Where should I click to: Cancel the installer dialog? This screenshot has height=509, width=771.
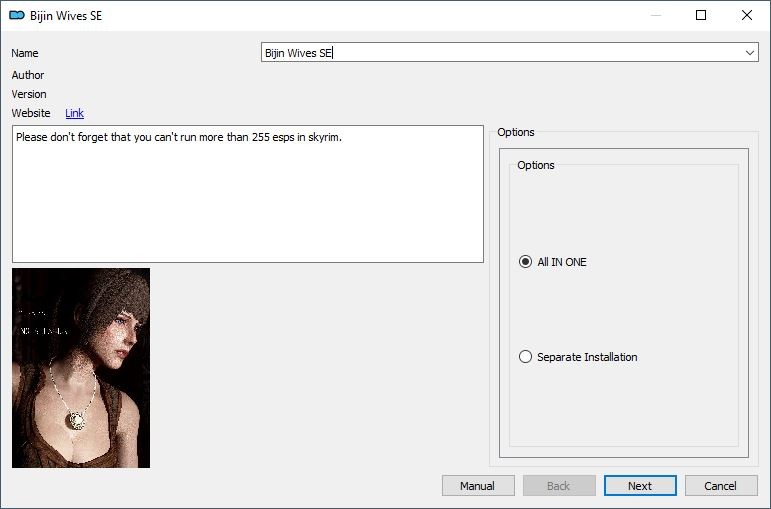coord(721,486)
